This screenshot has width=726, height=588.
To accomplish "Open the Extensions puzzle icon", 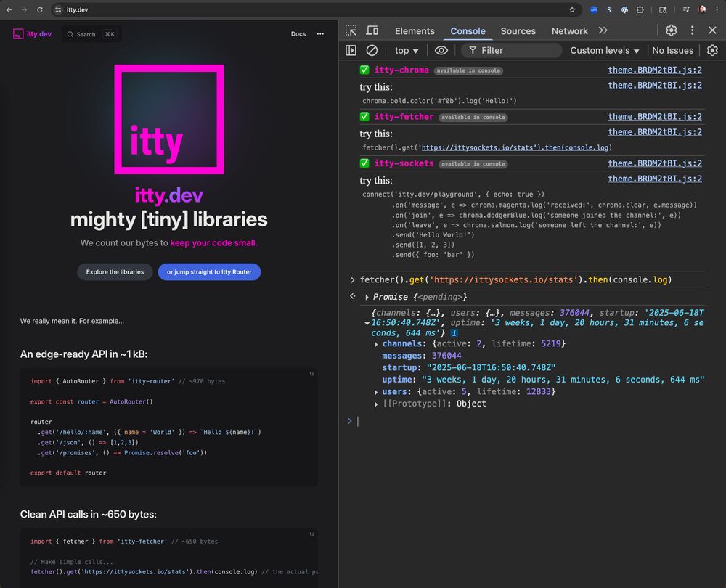I will click(640, 9).
